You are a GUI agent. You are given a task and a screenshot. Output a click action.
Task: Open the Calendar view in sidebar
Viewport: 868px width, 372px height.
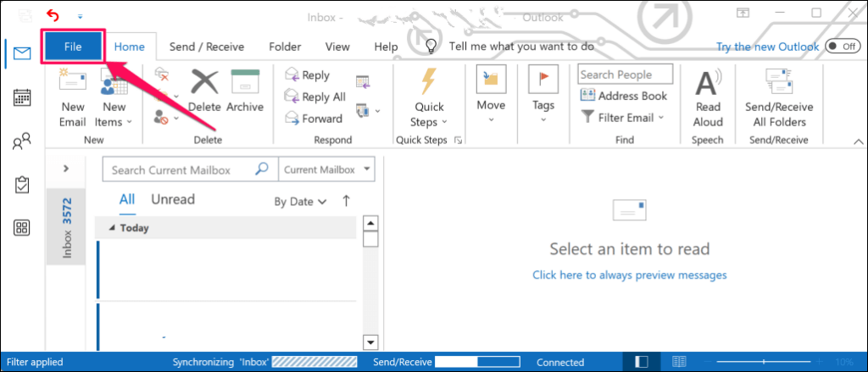23,97
